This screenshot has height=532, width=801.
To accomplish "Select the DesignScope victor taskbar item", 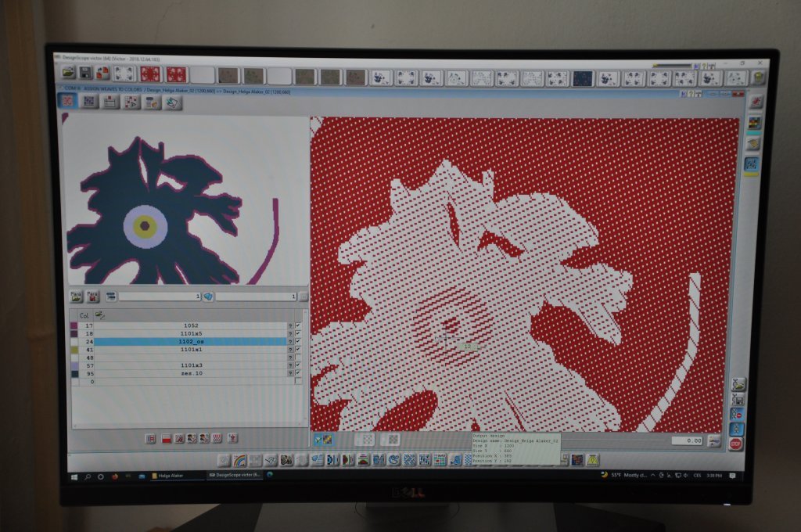I will tap(235, 475).
